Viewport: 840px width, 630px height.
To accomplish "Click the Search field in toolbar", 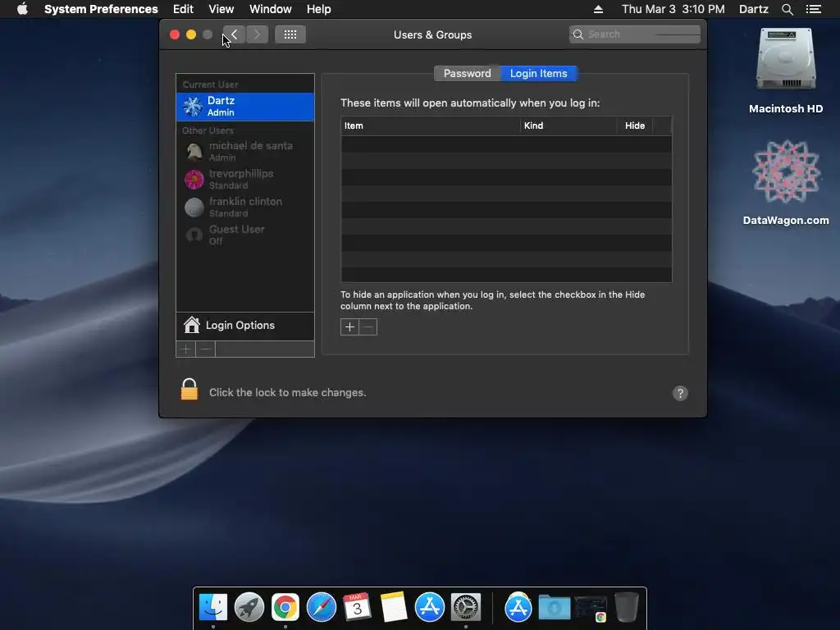I will (635, 34).
